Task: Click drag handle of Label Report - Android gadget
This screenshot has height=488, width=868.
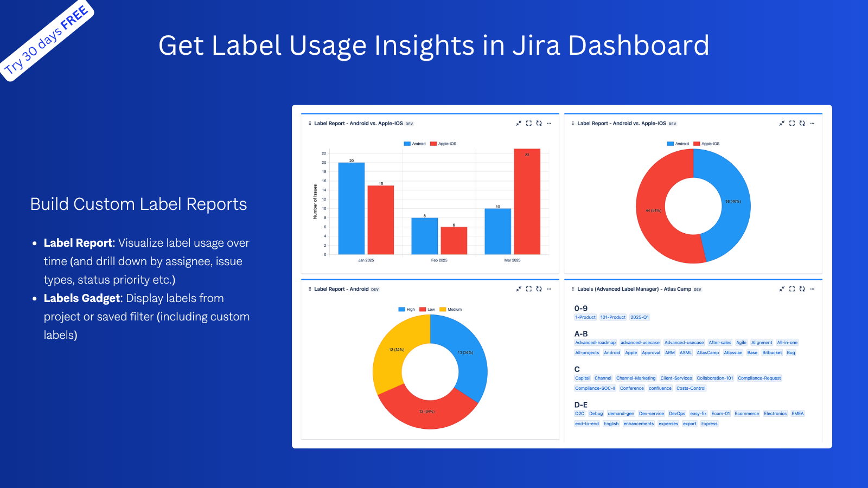Action: (x=310, y=289)
